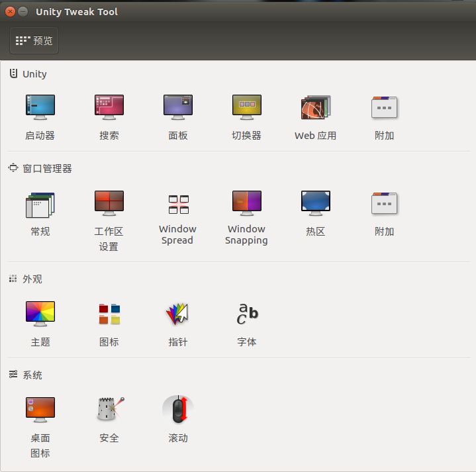
Task: Open the 主题 theme settings icon
Action: [40, 314]
